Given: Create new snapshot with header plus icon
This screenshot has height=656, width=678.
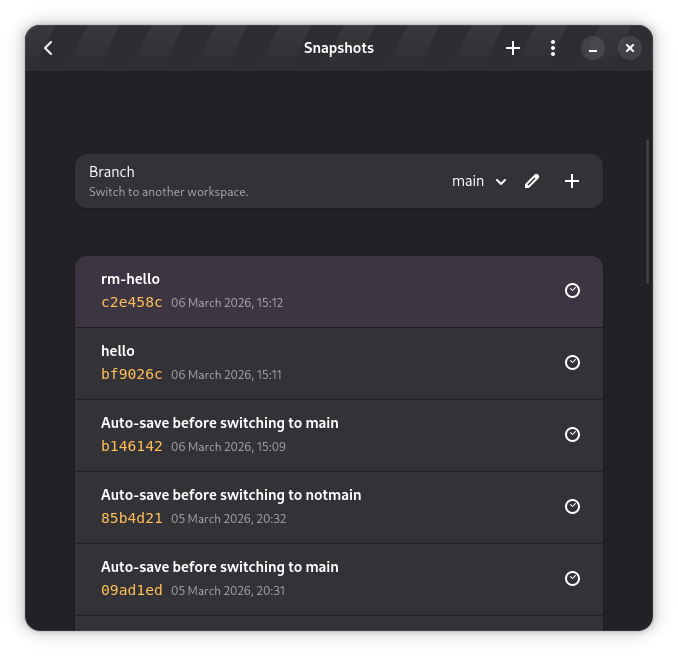Looking at the screenshot, I should 513,48.
